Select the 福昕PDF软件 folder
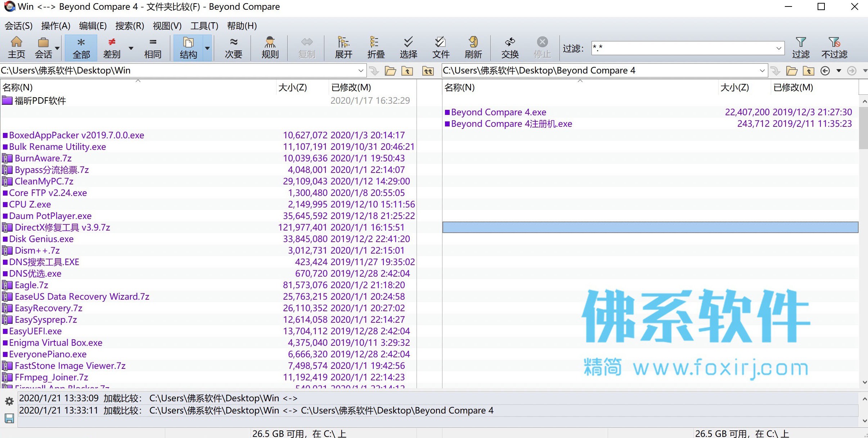Screen dimensions: 868x438 pos(208,100)
